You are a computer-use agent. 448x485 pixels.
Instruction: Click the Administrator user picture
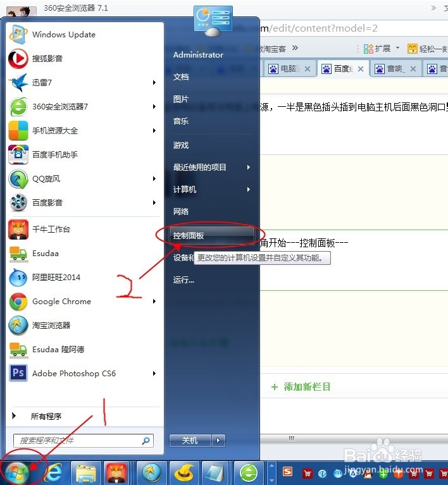(213, 20)
